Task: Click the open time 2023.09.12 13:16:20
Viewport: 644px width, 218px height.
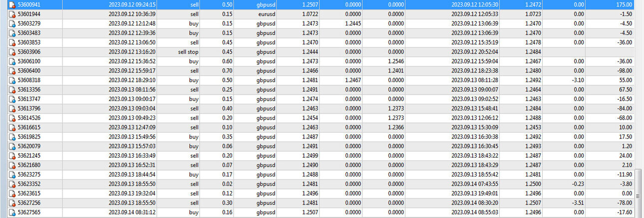Action: click(132, 52)
